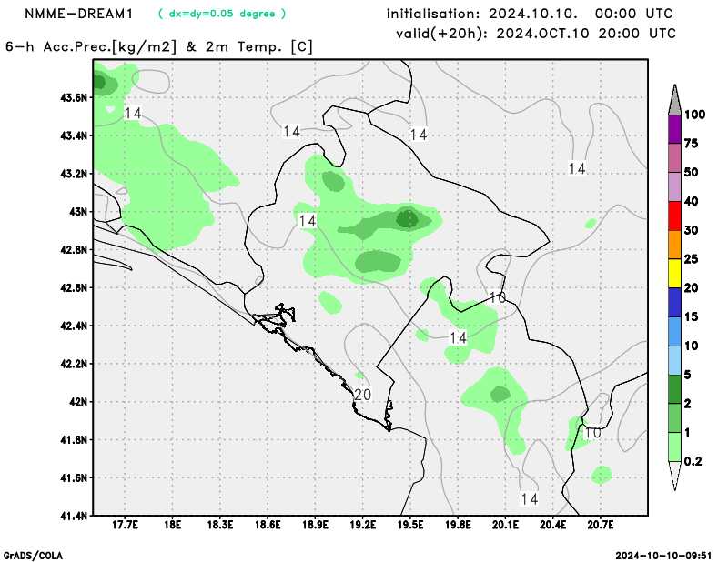Click the legend value 75

click(x=692, y=144)
